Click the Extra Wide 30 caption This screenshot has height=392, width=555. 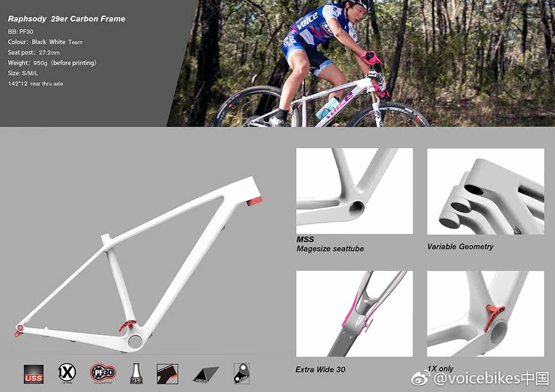tap(320, 370)
